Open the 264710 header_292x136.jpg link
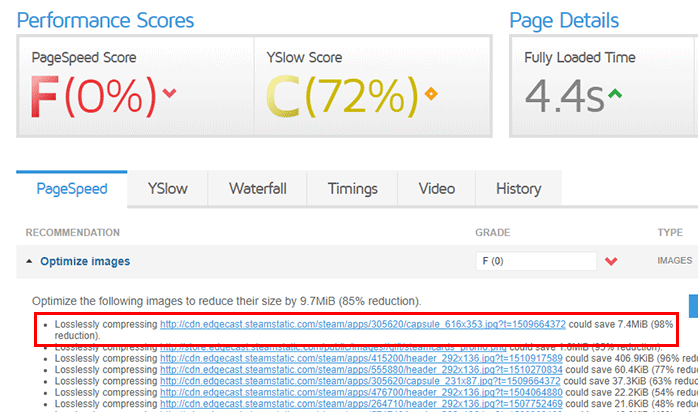698x412 pixels. 361,404
